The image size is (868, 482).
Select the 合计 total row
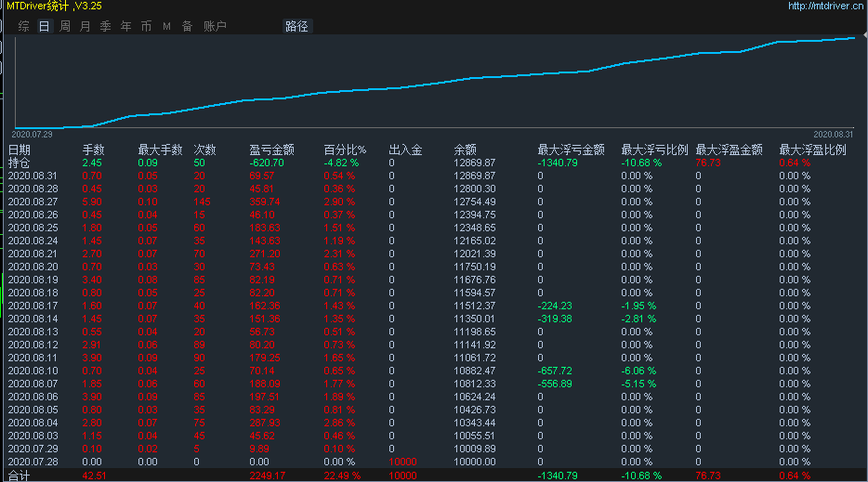tap(20, 475)
